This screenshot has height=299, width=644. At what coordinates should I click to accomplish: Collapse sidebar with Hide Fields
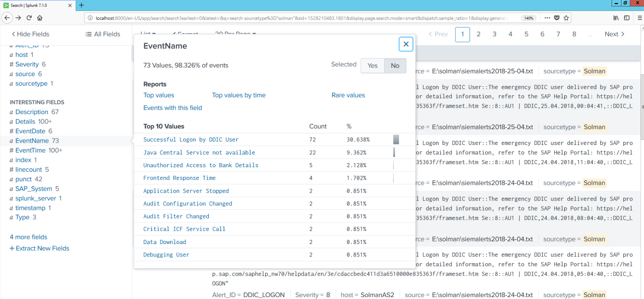click(x=31, y=34)
